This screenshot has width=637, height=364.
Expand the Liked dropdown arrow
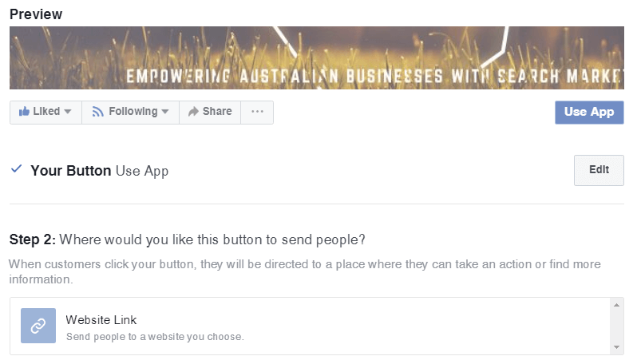coord(68,112)
